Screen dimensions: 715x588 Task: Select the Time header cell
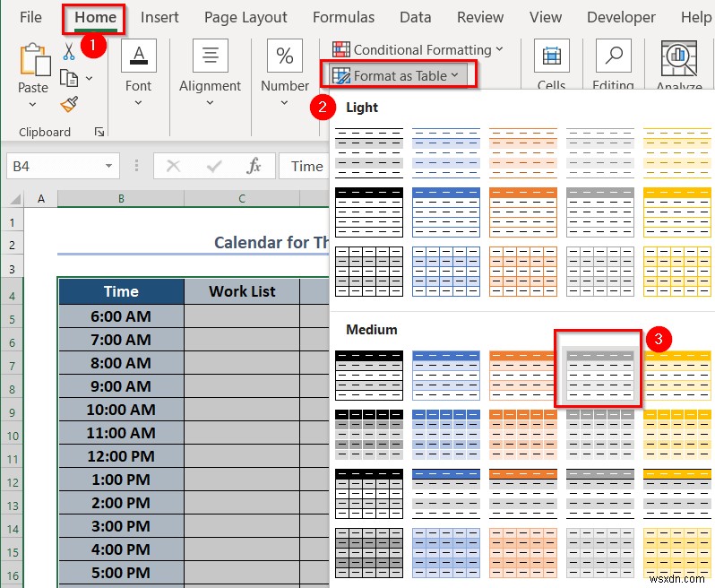tap(121, 291)
